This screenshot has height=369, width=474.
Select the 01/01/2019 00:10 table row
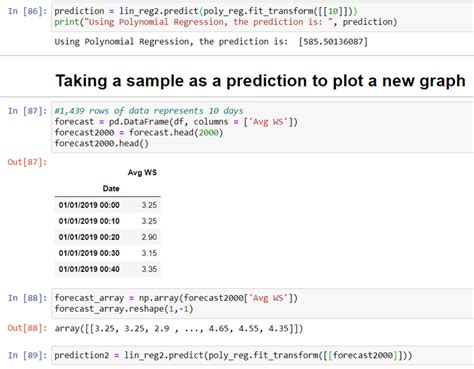tap(108, 221)
